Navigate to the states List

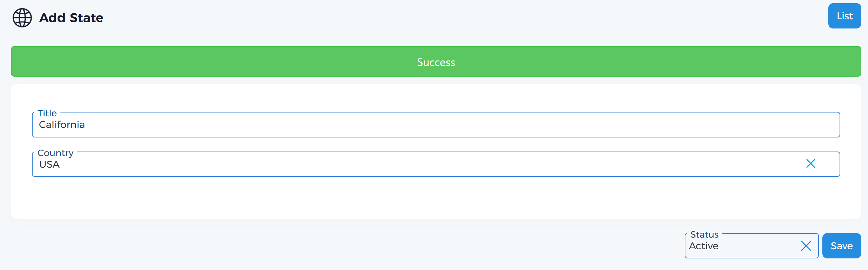tap(844, 15)
